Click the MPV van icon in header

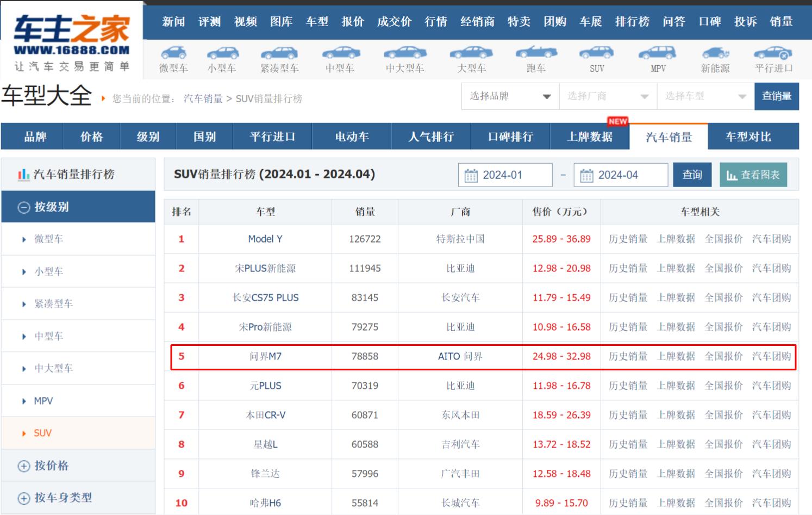pyautogui.click(x=658, y=53)
